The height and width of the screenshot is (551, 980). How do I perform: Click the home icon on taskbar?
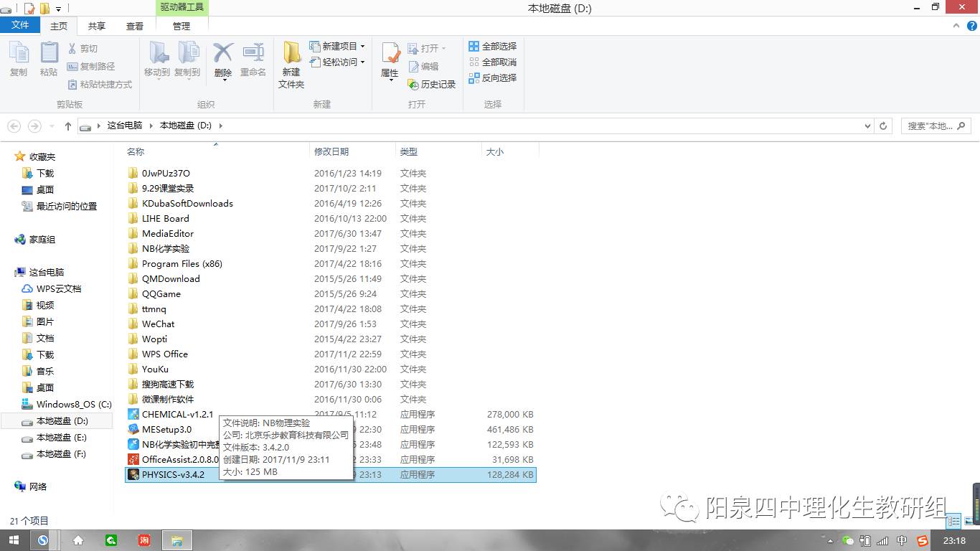point(78,540)
